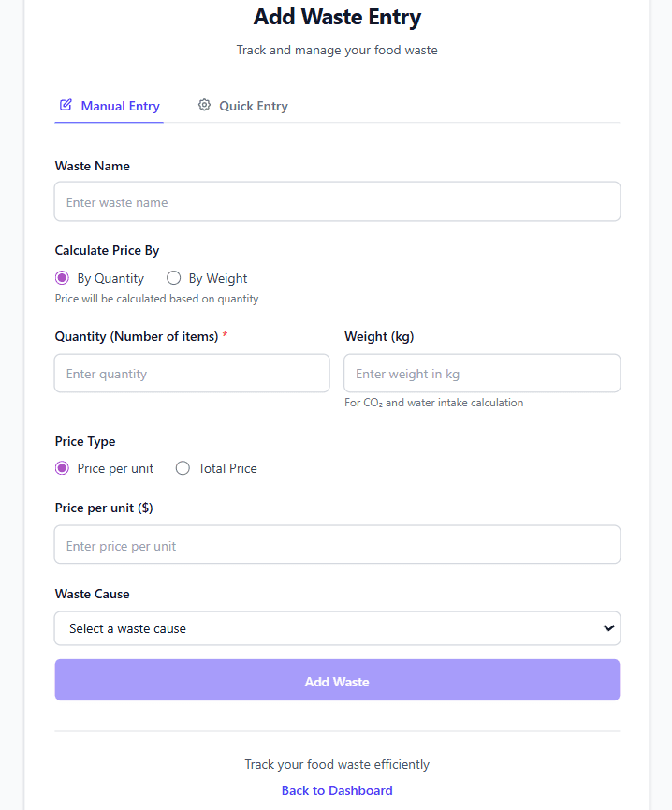The image size is (672, 810).
Task: Focus the Enter waste name field
Action: pyautogui.click(x=337, y=202)
